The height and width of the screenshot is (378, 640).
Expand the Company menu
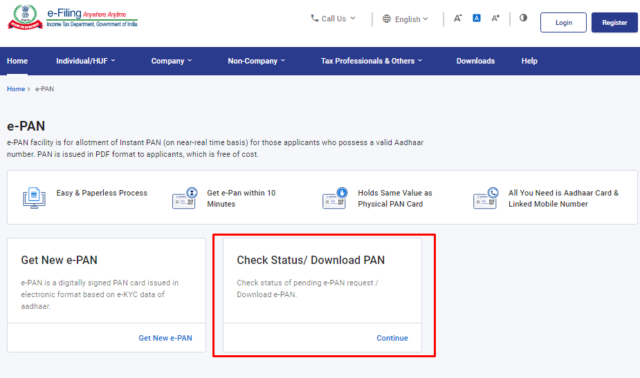click(x=171, y=61)
